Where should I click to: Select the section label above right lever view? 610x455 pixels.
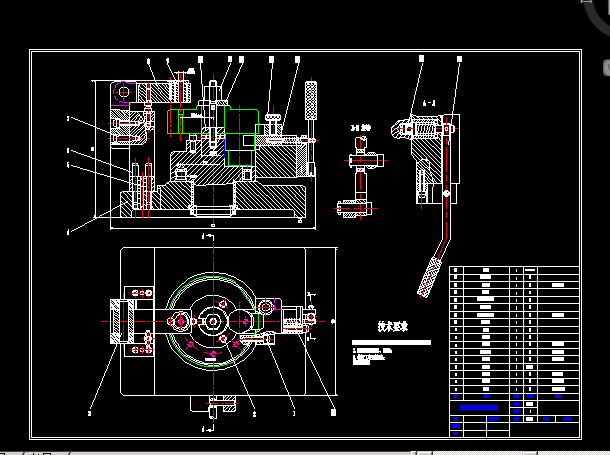pyautogui.click(x=429, y=103)
